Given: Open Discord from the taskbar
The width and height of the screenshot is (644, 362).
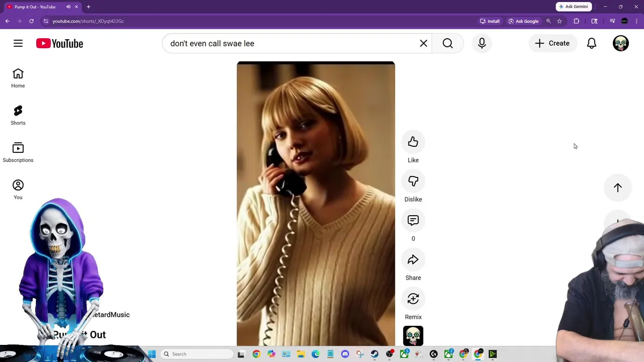Looking at the screenshot, I should coord(345,354).
